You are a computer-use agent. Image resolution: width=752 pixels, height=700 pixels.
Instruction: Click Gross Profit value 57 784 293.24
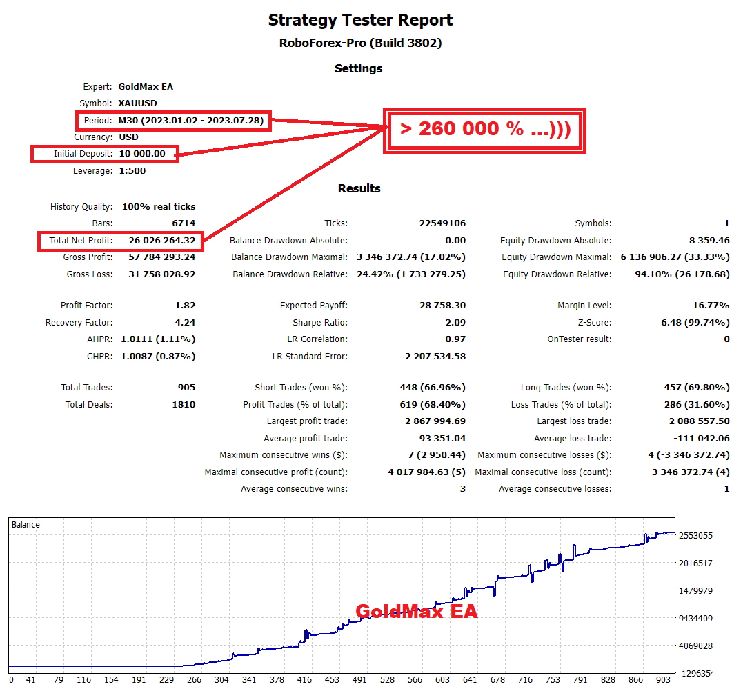point(162,257)
